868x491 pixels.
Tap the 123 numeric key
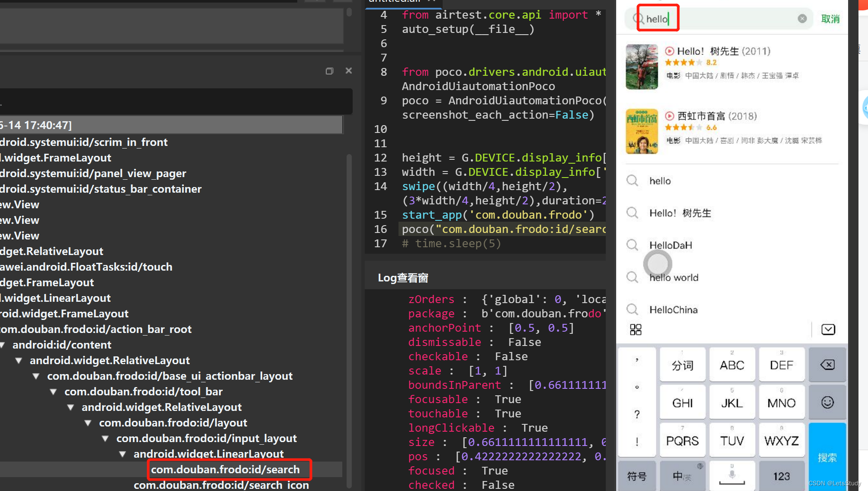click(781, 476)
